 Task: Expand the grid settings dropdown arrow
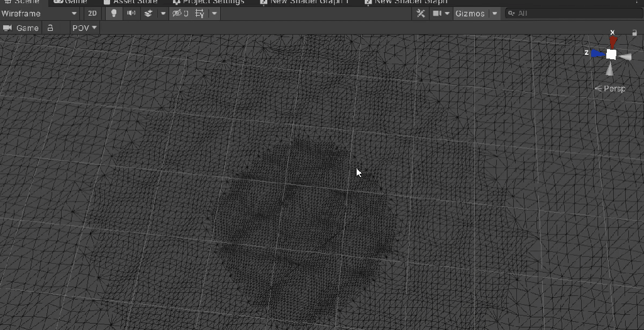click(214, 13)
